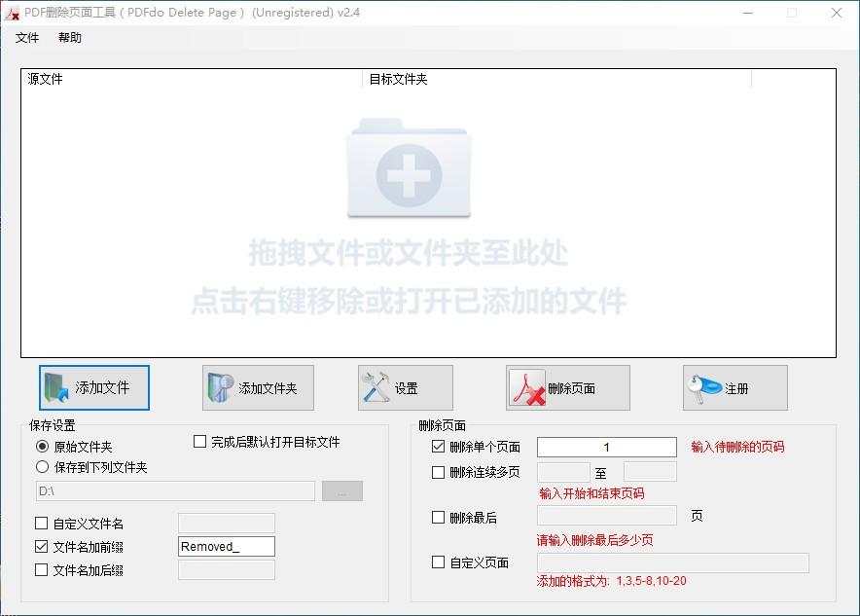Viewport: 860px width, 616px height.
Task: Click the app icon in title bar
Action: 12,13
